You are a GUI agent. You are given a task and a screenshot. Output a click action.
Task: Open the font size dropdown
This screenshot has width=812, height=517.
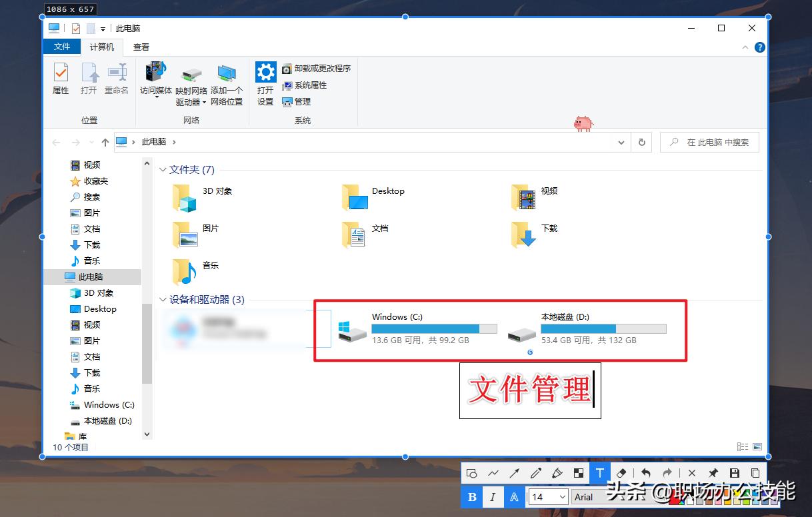562,496
